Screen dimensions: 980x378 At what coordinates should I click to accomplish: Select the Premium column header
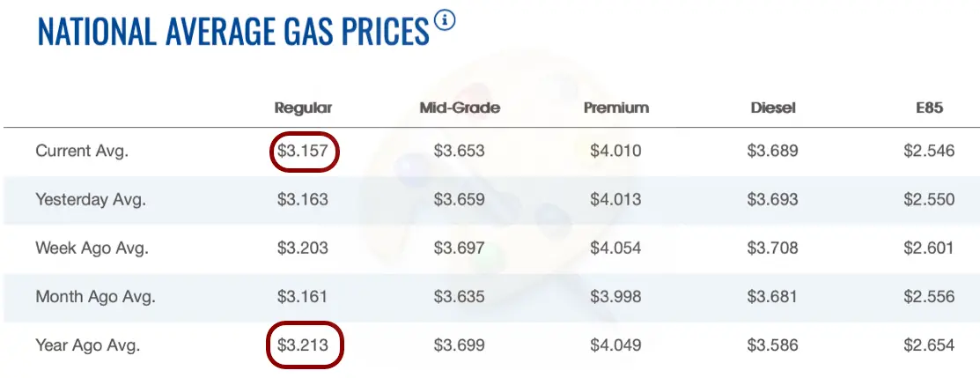click(615, 108)
